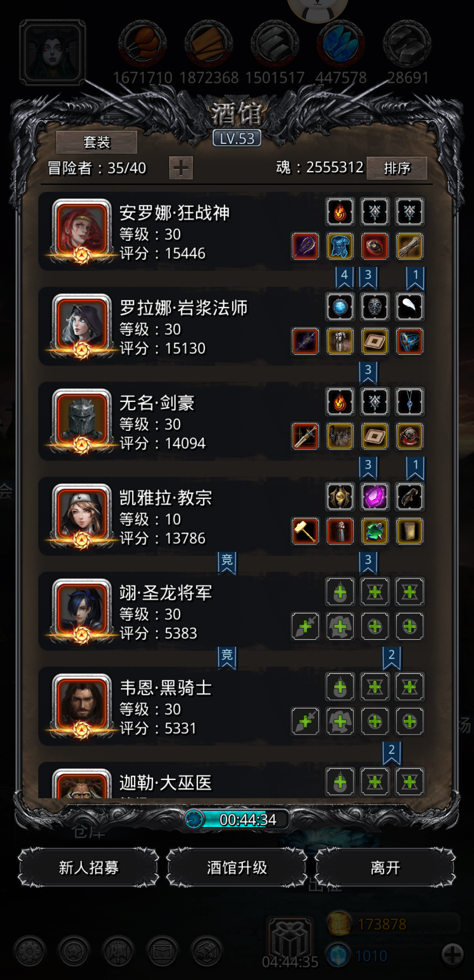The width and height of the screenshot is (474, 980).
Task: Tap the golden hammer weapon of 凯雅拉·教宗
Action: pyautogui.click(x=305, y=531)
